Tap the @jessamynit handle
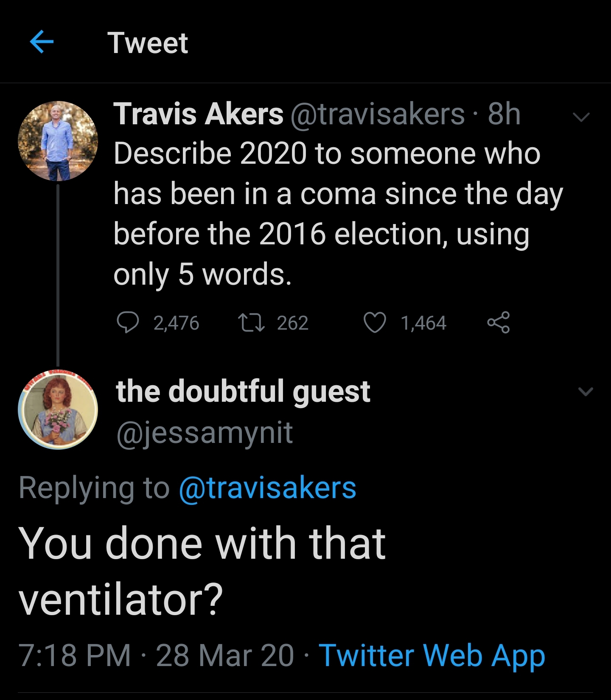 pos(205,433)
